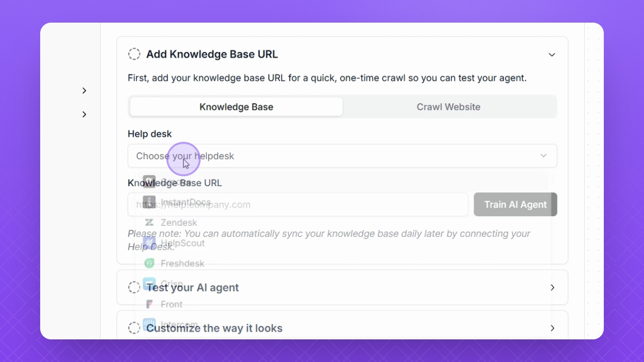The height and width of the screenshot is (362, 644).
Task: Expand the upper sidebar chevron arrow
Action: [x=84, y=90]
